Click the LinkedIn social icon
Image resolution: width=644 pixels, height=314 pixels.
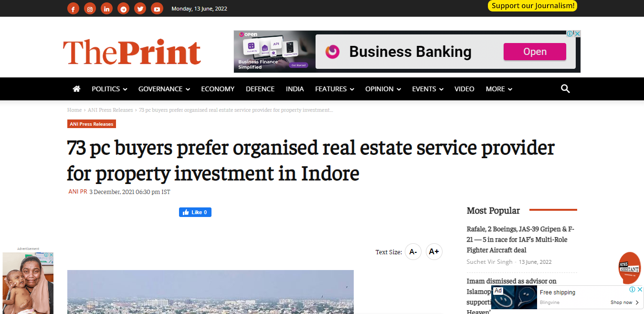pos(106,9)
